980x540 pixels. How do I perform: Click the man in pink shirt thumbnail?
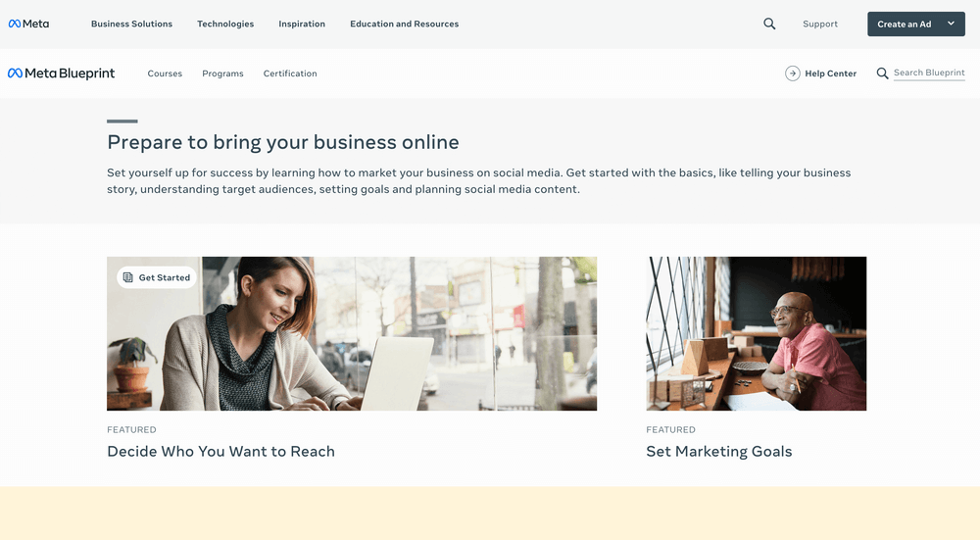tap(757, 334)
